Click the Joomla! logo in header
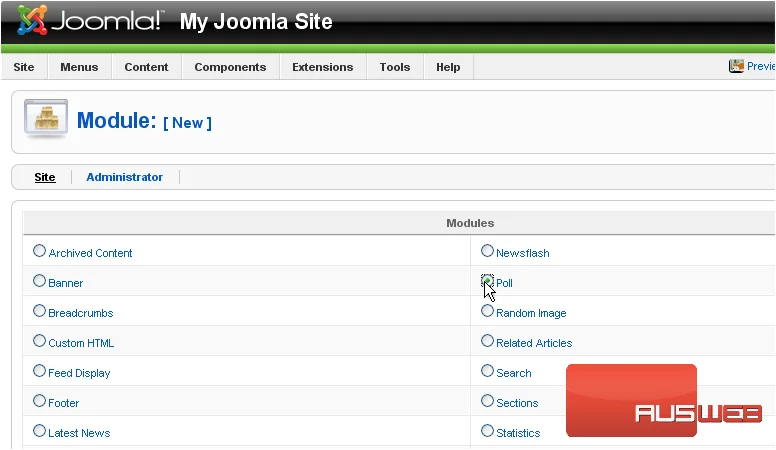 (x=89, y=21)
